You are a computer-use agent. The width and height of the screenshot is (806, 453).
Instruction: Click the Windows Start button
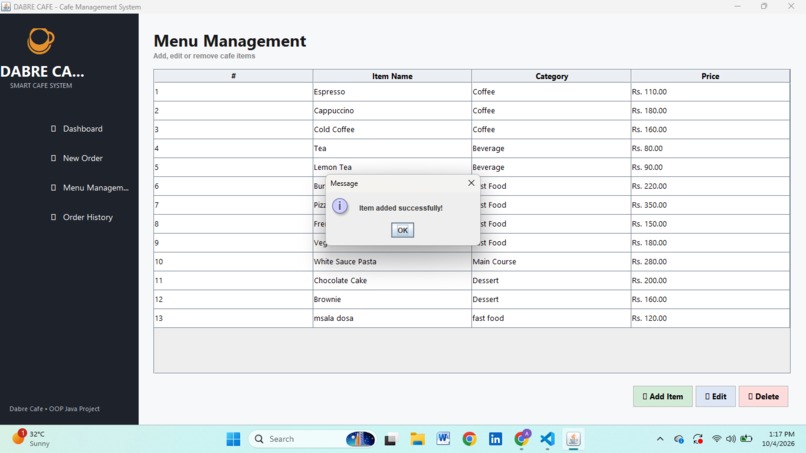233,439
